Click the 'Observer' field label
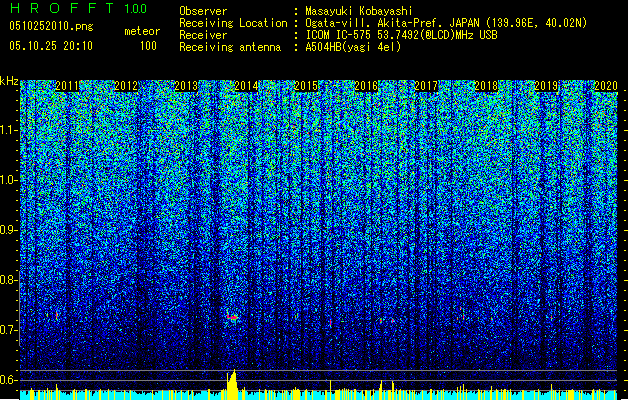Image resolution: width=629 pixels, height=400 pixels. click(203, 11)
